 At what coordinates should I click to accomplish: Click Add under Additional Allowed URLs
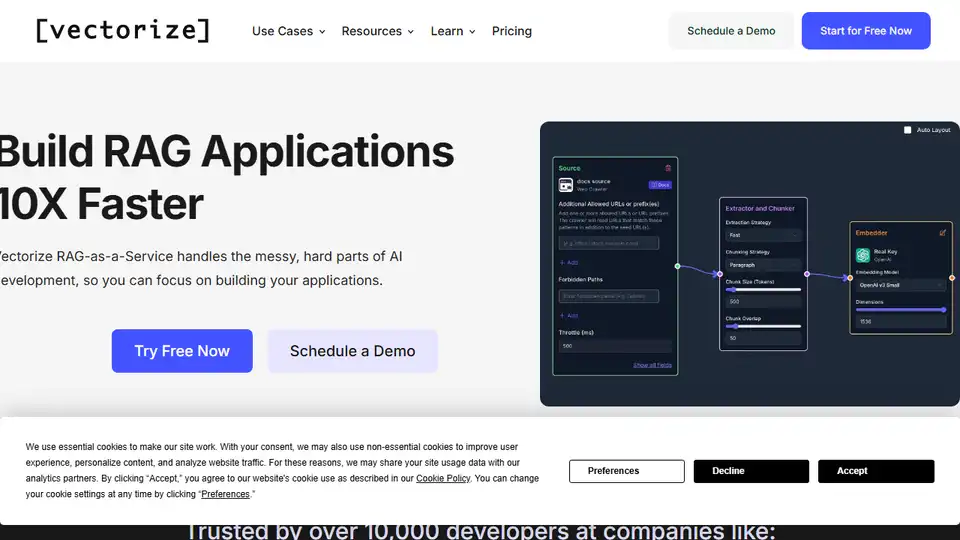pos(569,263)
